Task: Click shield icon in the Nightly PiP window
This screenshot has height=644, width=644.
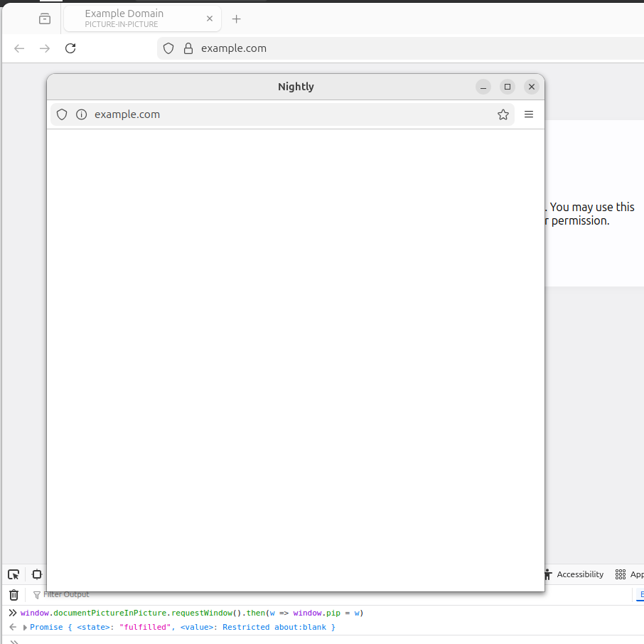Action: click(62, 114)
